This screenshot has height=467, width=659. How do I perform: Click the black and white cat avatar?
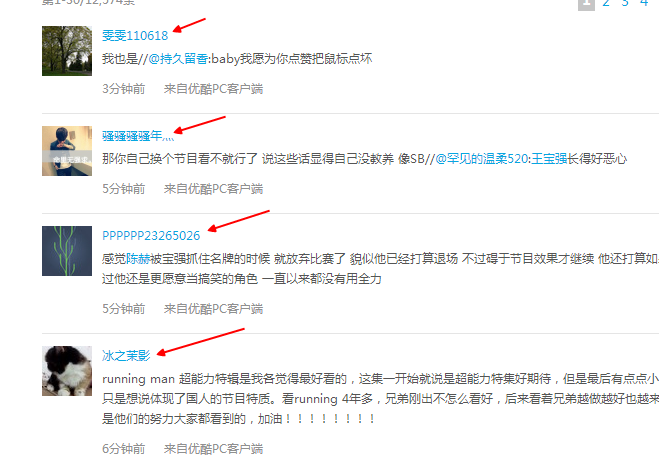[x=67, y=371]
